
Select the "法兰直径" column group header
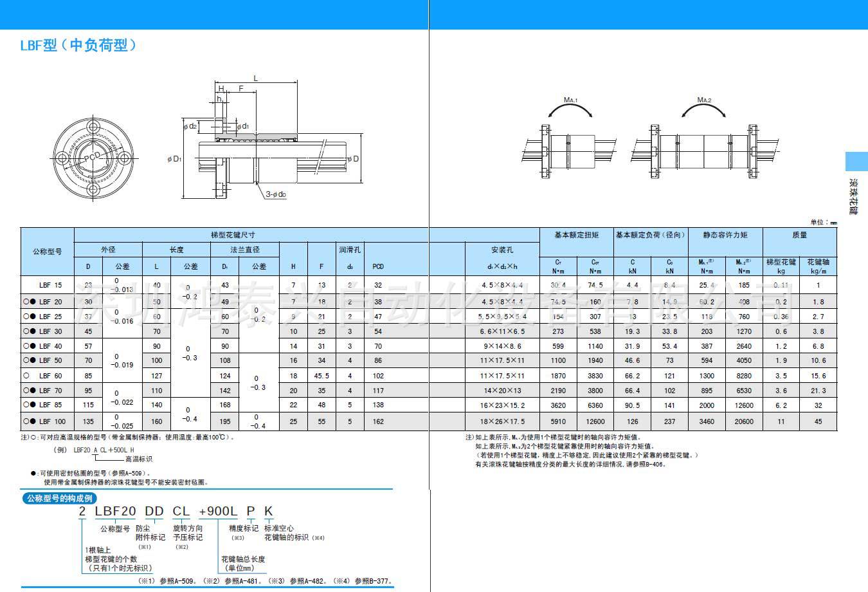245,250
